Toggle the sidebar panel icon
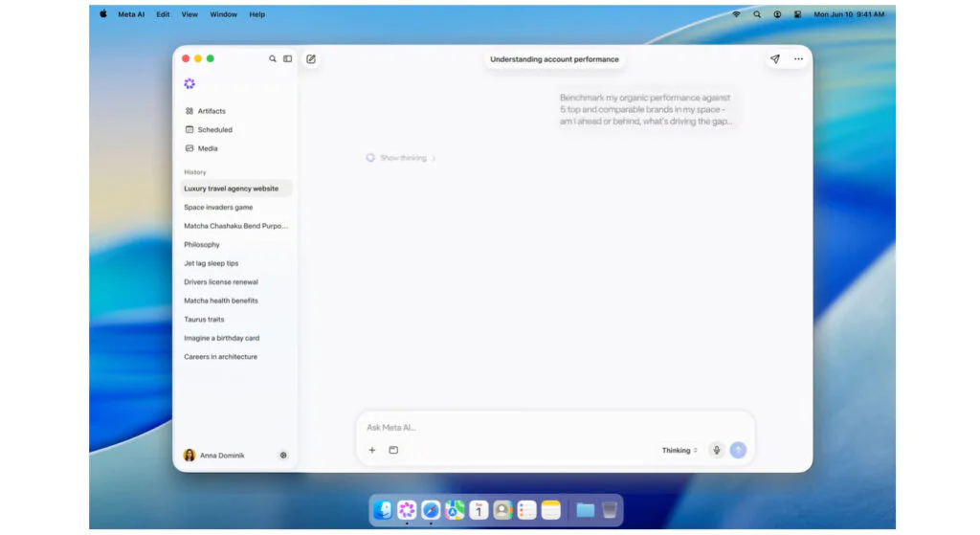980x535 pixels. point(287,58)
